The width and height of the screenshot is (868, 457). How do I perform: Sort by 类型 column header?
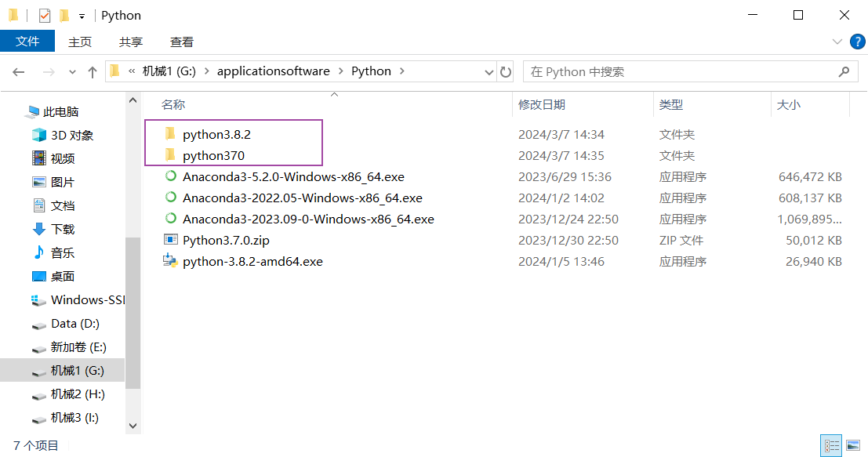pos(671,104)
